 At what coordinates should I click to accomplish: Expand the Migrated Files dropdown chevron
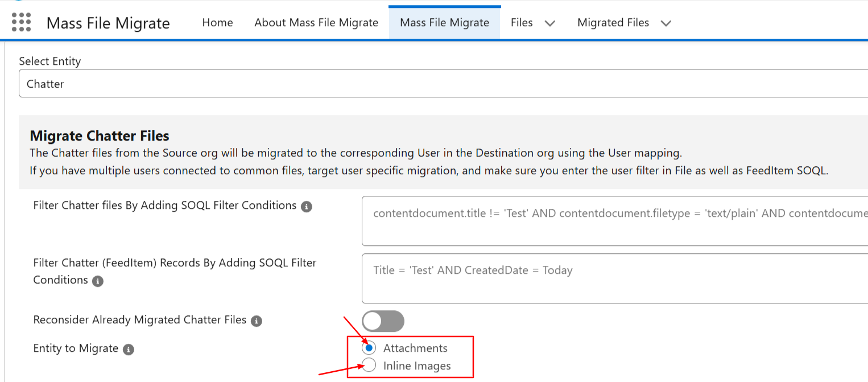pyautogui.click(x=666, y=23)
